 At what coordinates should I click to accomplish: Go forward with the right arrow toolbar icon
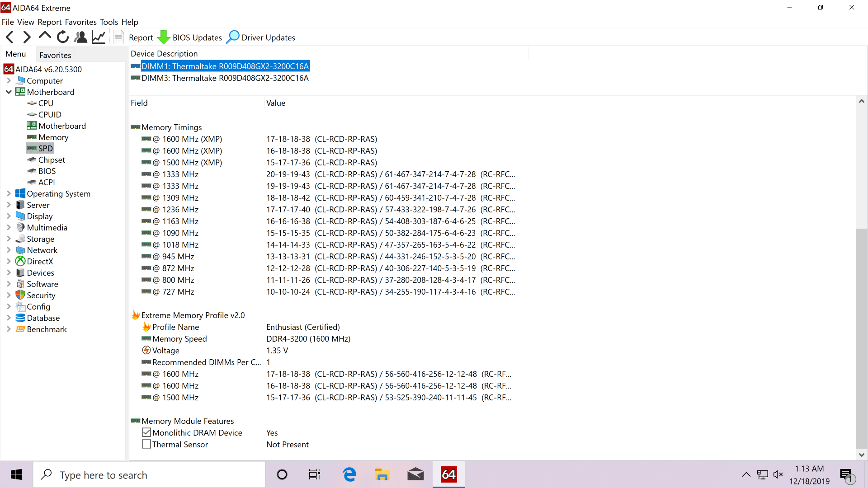(x=27, y=37)
